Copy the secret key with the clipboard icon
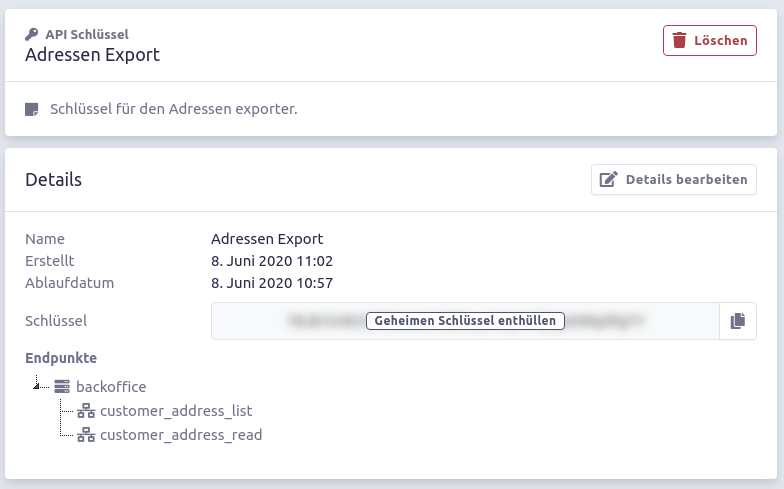This screenshot has width=784, height=489. [738, 321]
